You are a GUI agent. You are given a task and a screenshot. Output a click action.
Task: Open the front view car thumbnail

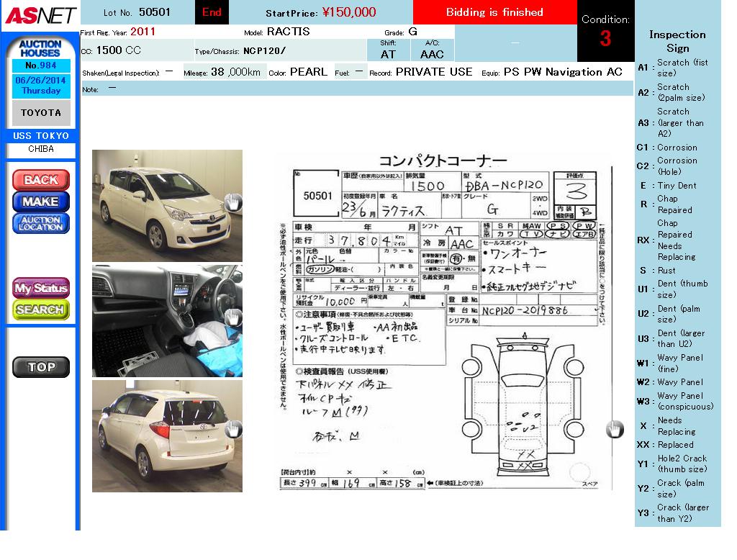click(x=162, y=205)
